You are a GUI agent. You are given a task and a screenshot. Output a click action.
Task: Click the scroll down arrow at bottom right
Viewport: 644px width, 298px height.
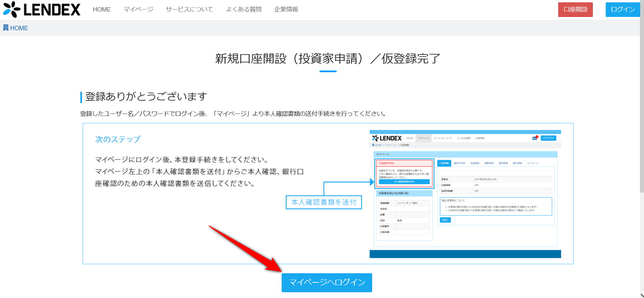tap(642, 295)
